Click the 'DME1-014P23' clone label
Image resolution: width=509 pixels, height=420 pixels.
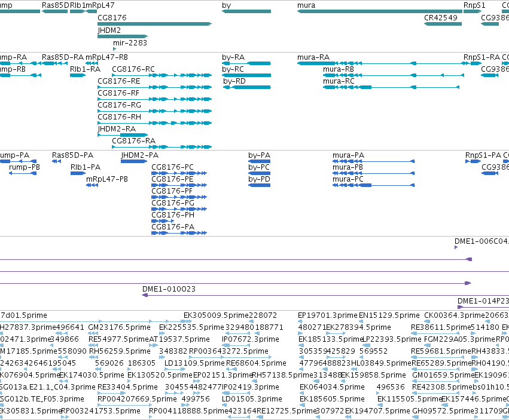[x=483, y=301]
